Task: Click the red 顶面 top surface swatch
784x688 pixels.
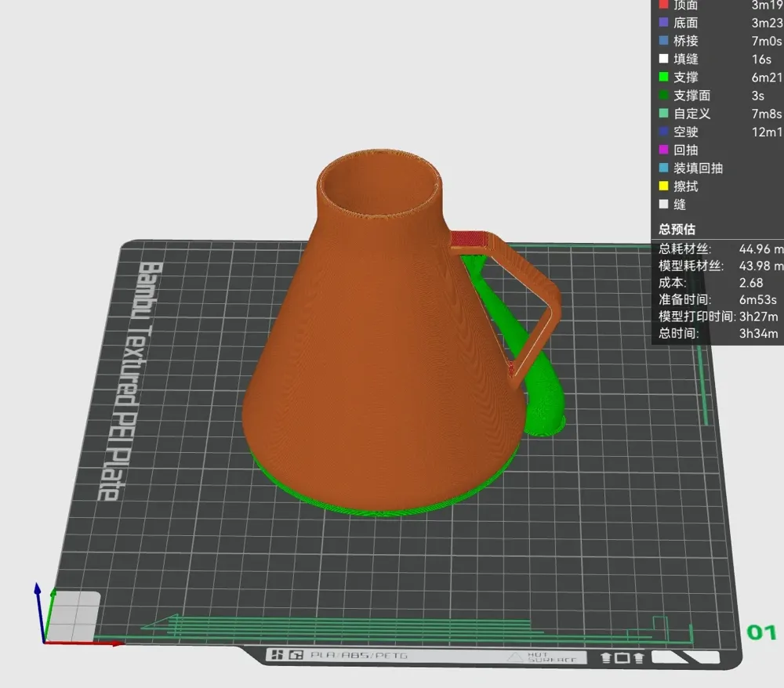Action: coord(663,5)
